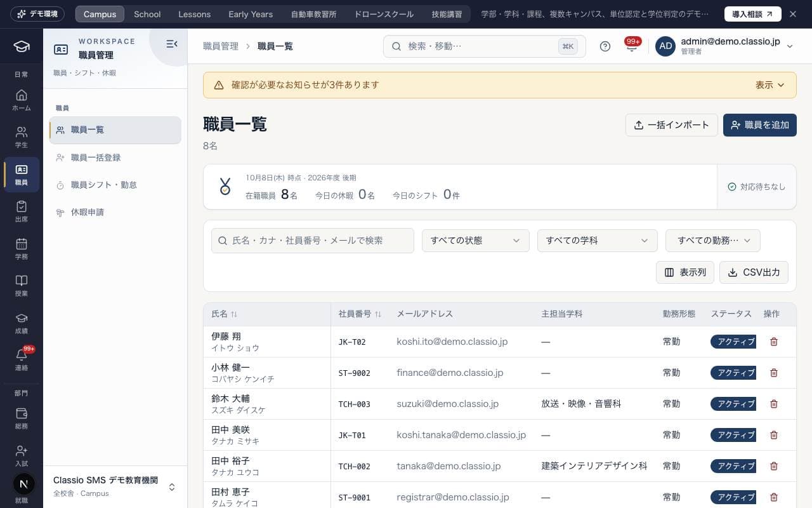This screenshot has width=812, height=508.
Task: Focus the 検索・移動 global search field
Action: click(x=484, y=46)
